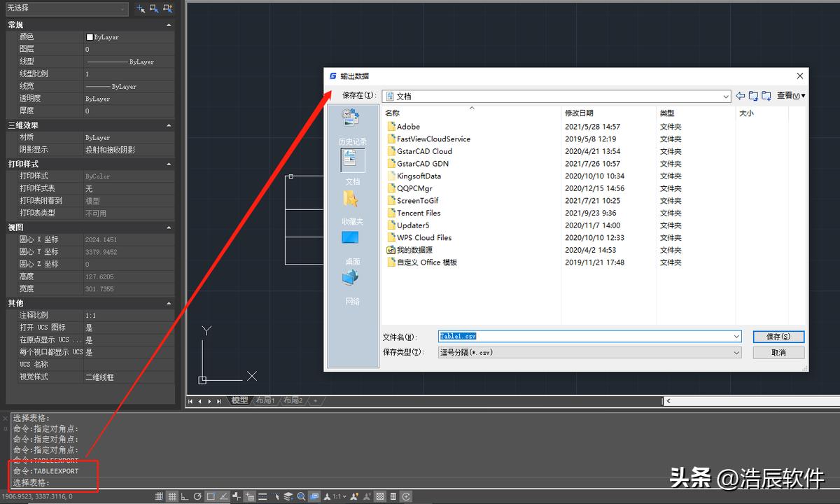Click the layer isolate icon in the status bar
The image size is (840, 504).
coord(287,496)
